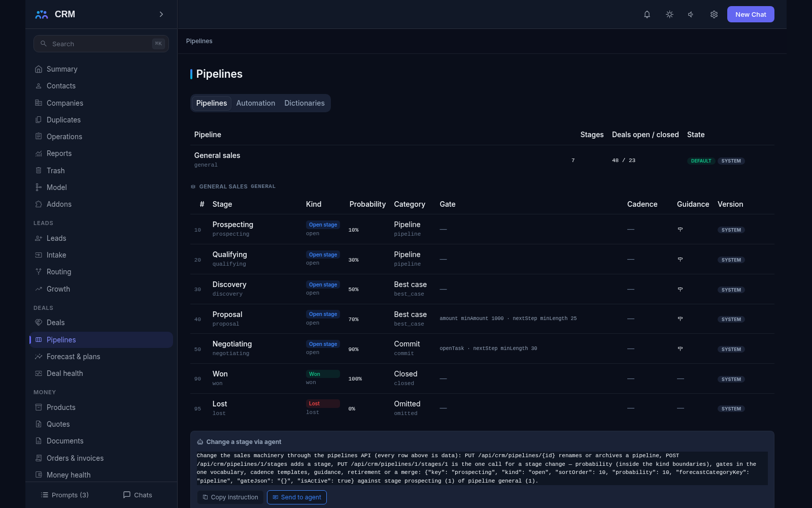Open Summary from the sidebar
The width and height of the screenshot is (812, 508).
(101, 69)
